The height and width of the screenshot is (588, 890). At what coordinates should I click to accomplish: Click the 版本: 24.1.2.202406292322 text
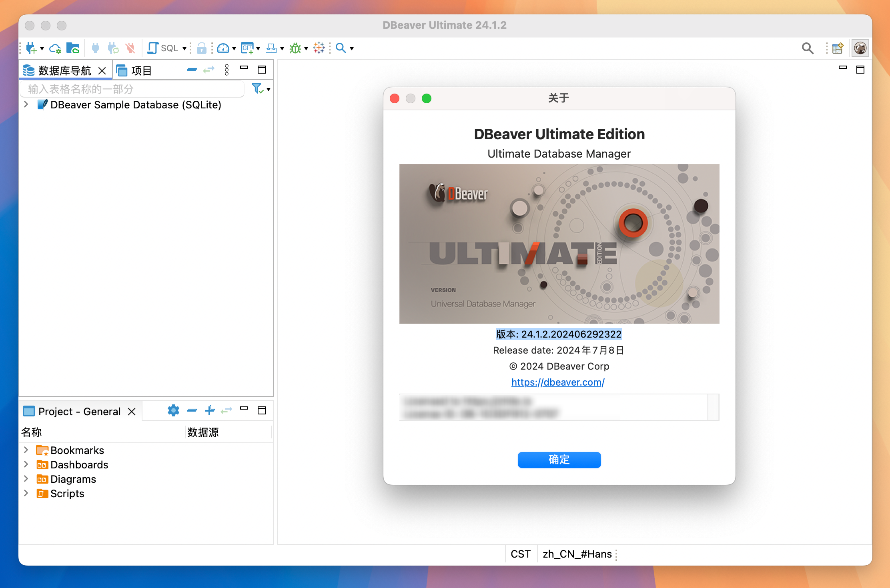tap(559, 334)
